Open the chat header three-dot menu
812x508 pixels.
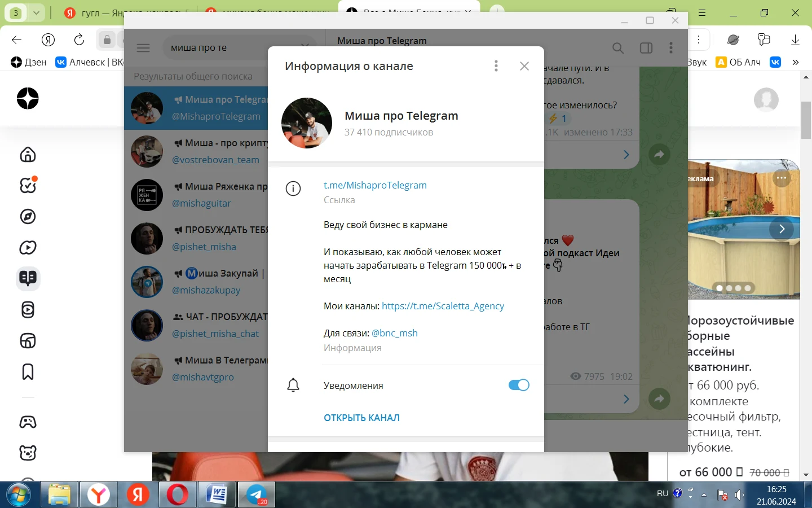click(671, 48)
